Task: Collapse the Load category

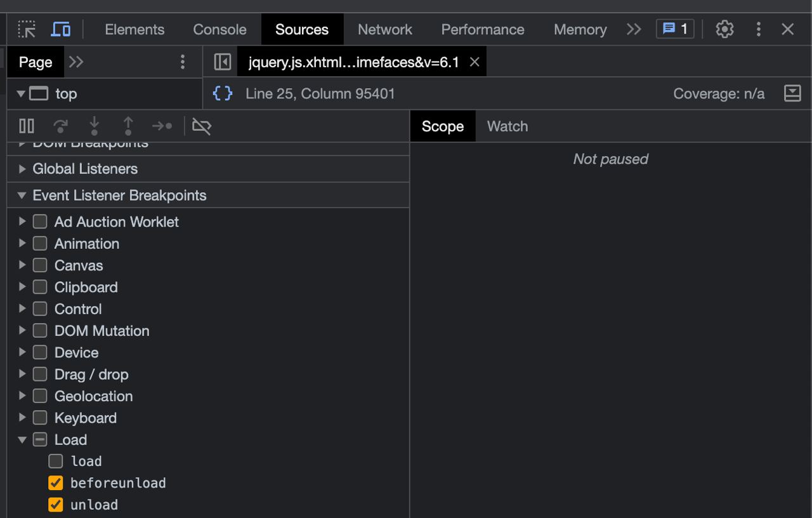Action: click(x=22, y=439)
